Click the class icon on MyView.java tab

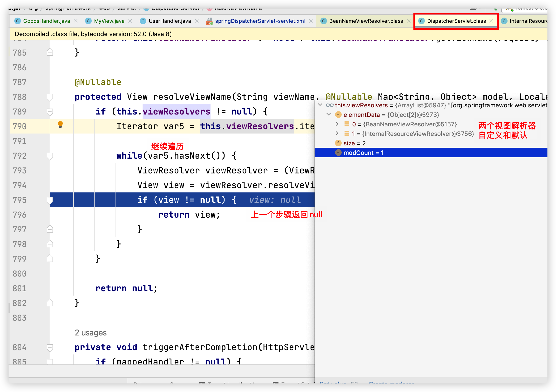click(88, 21)
